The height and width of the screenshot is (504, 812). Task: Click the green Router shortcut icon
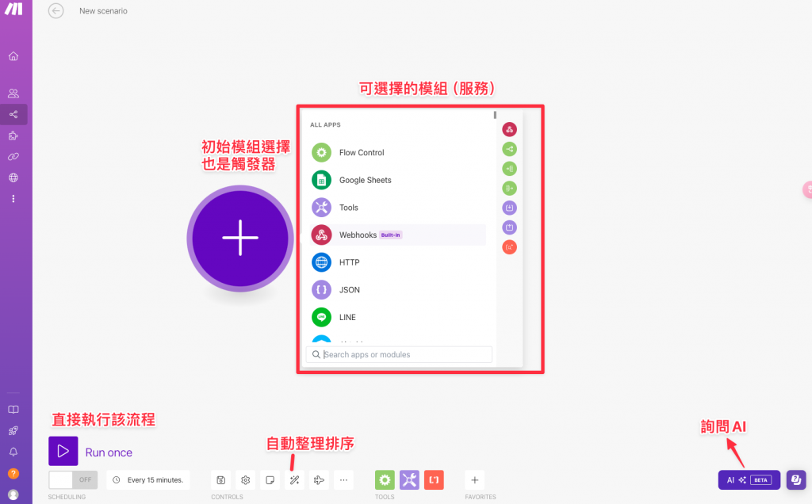click(510, 149)
